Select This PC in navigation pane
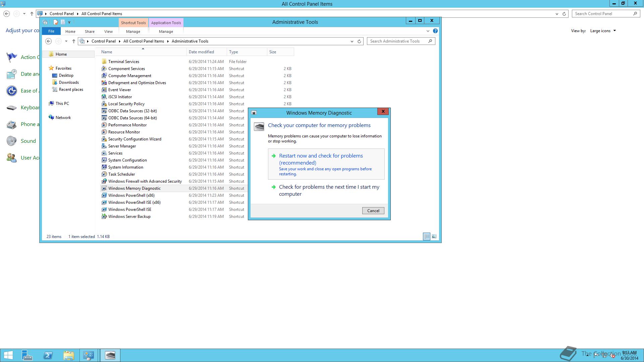Viewport: 644px width, 362px height. [62, 104]
